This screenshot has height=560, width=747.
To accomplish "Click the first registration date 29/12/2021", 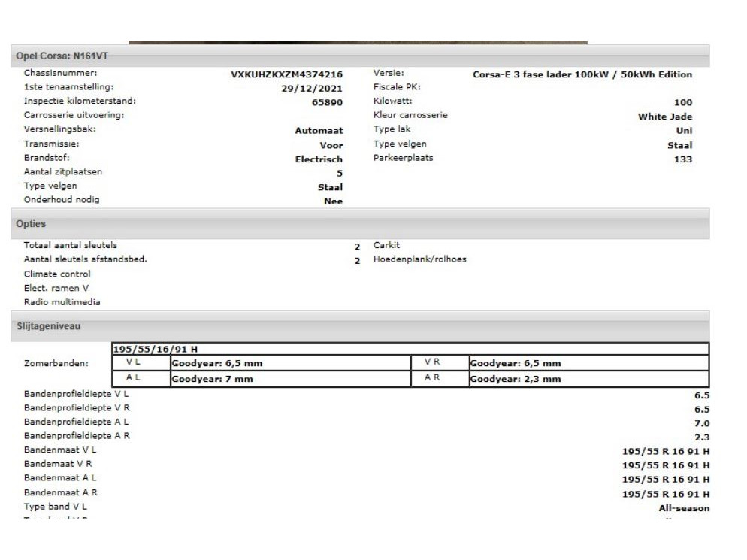I will click(312, 89).
